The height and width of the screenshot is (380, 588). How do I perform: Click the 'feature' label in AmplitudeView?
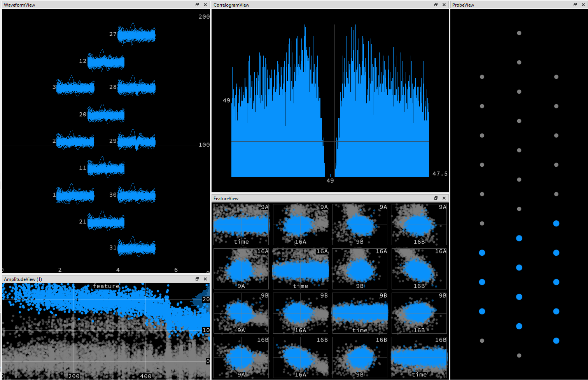click(x=107, y=286)
